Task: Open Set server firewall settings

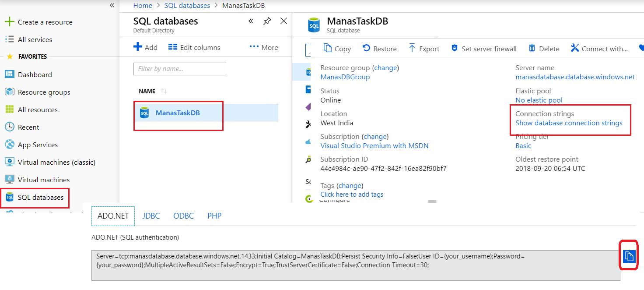Action: [x=483, y=48]
